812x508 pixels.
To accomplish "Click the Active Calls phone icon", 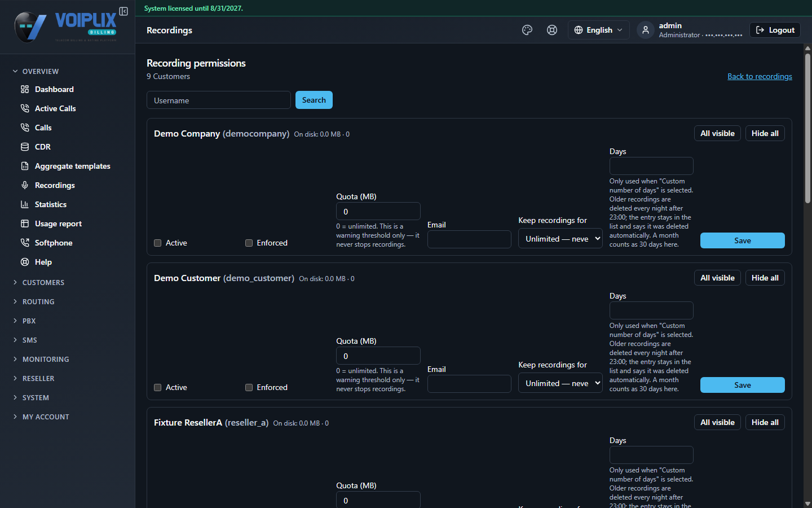I will coord(25,108).
